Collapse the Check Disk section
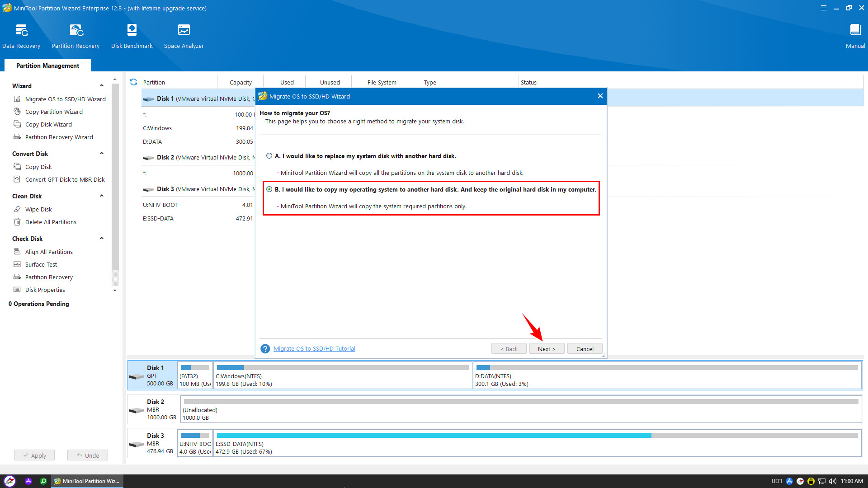Screen dimensions: 868x488 (x=102, y=238)
